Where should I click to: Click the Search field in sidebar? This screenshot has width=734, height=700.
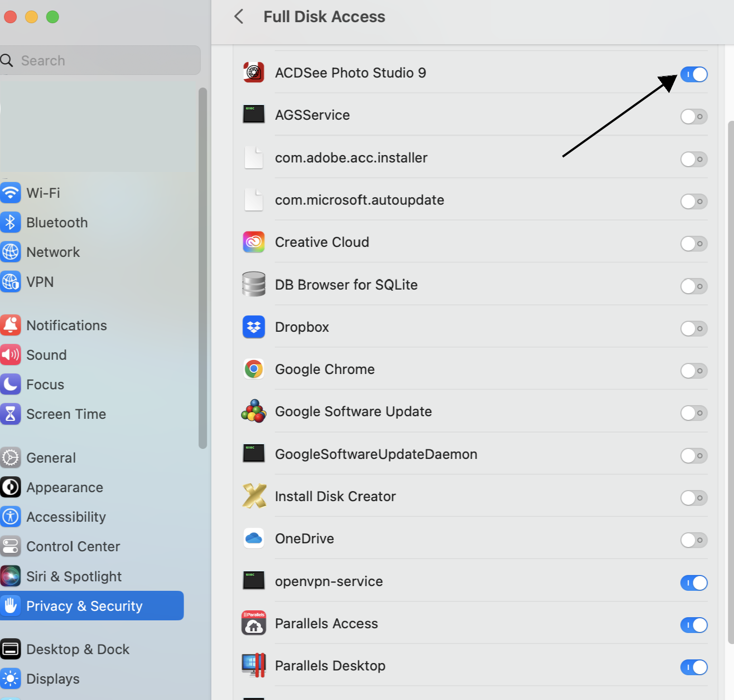click(x=100, y=60)
